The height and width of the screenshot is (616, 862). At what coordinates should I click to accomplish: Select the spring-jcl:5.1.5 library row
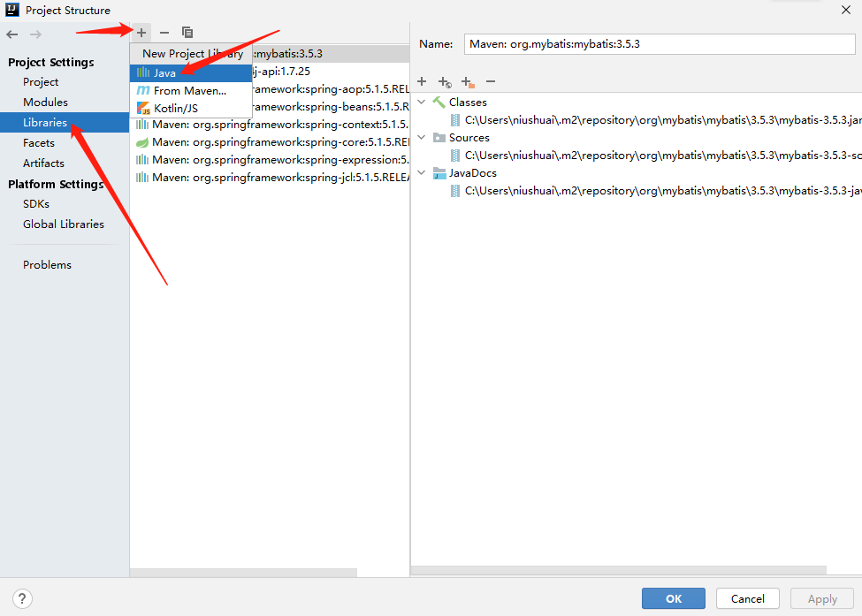click(270, 178)
